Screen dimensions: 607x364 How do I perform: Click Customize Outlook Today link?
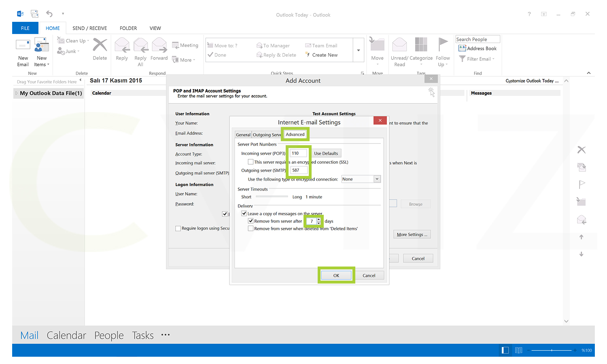[532, 81]
